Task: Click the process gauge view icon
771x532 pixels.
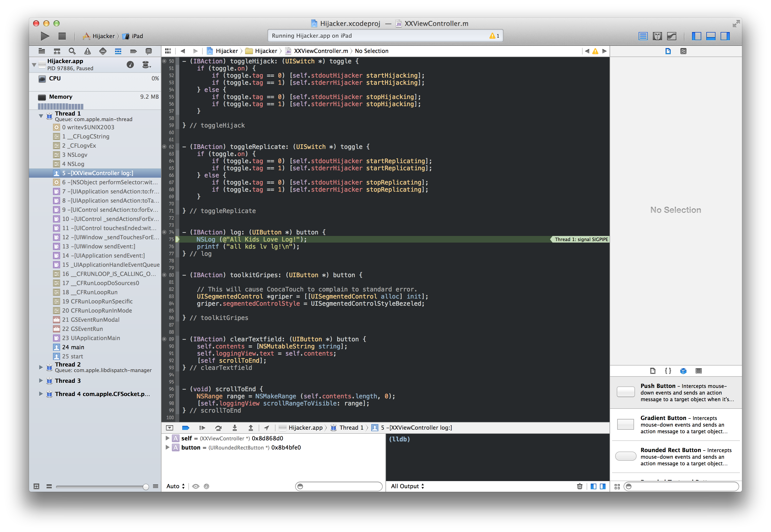Action: pyautogui.click(x=130, y=64)
